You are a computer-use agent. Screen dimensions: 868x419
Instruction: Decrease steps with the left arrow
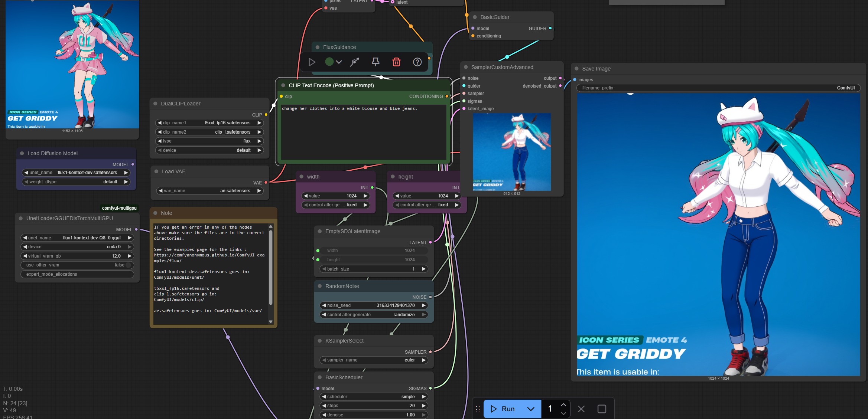point(324,406)
